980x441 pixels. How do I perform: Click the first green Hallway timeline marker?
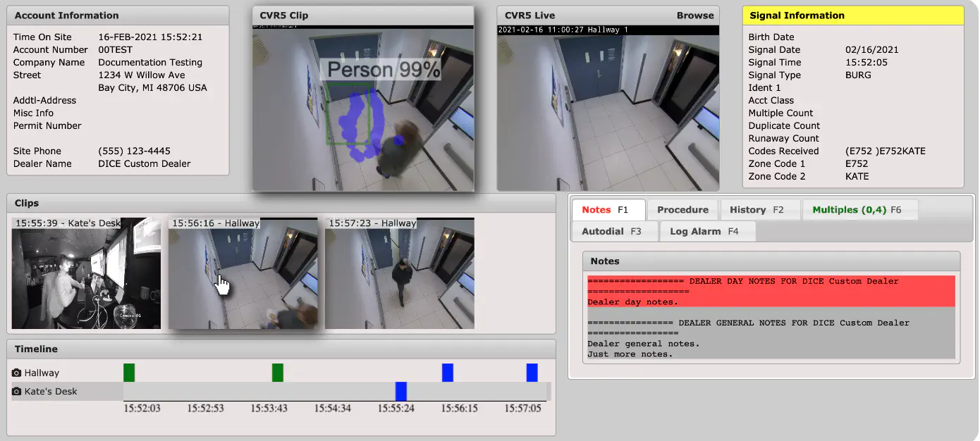click(x=129, y=373)
